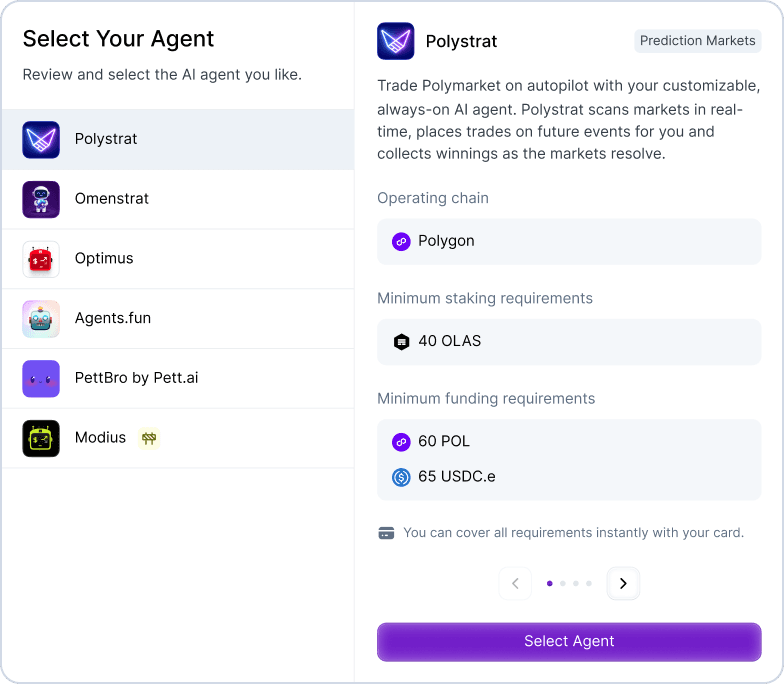Click the Polystrat logo in details header
Viewport: 784px width, 684px height.
[396, 41]
